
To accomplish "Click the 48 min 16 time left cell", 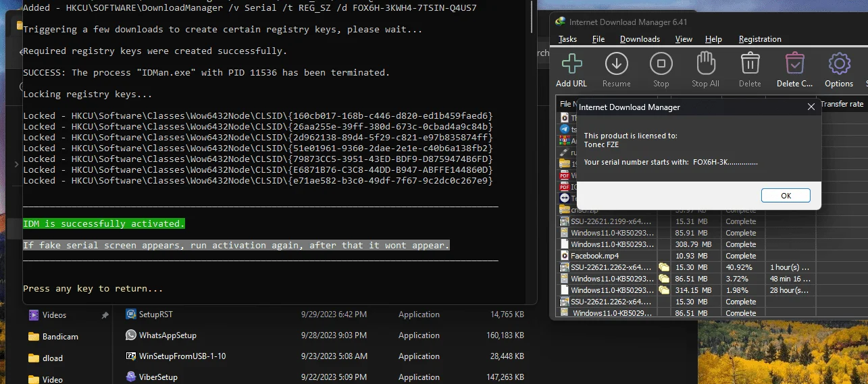I will tap(790, 279).
